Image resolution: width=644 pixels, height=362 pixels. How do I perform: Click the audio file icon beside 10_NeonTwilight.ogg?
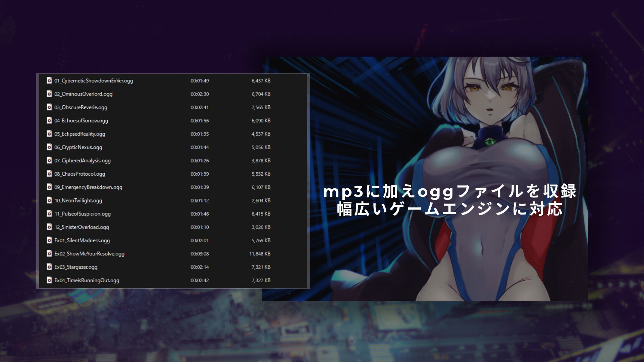tap(49, 200)
